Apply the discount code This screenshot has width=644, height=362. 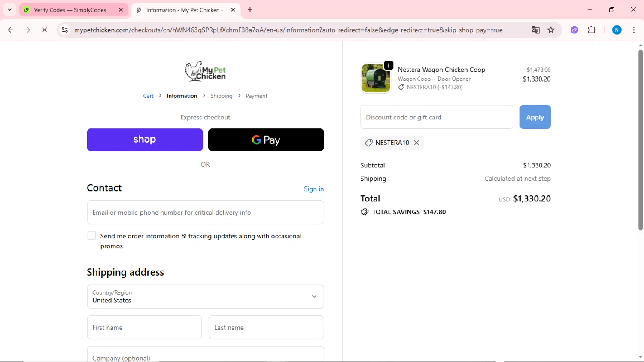[535, 117]
